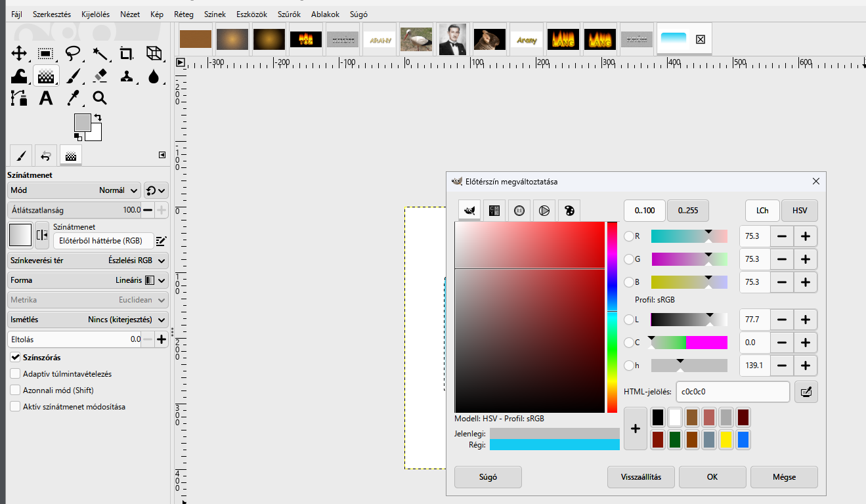
Task: Select the Color Picker eyedropper tool
Action: pos(72,98)
